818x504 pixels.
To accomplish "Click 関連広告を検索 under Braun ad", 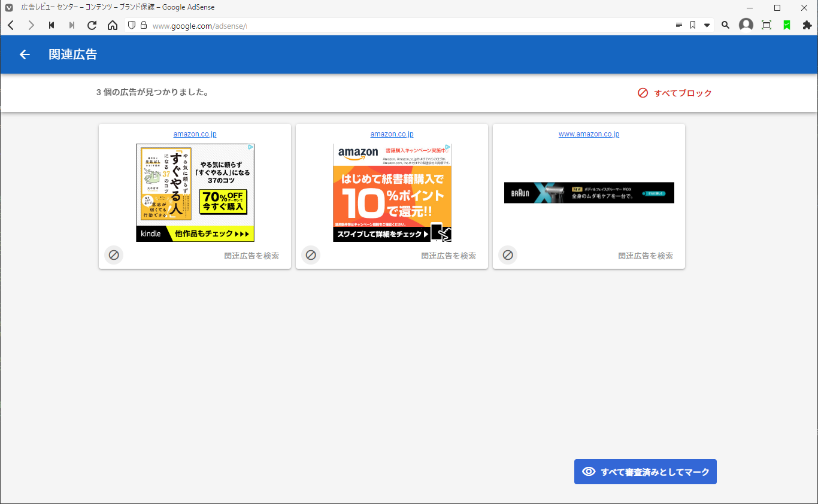I will [646, 256].
